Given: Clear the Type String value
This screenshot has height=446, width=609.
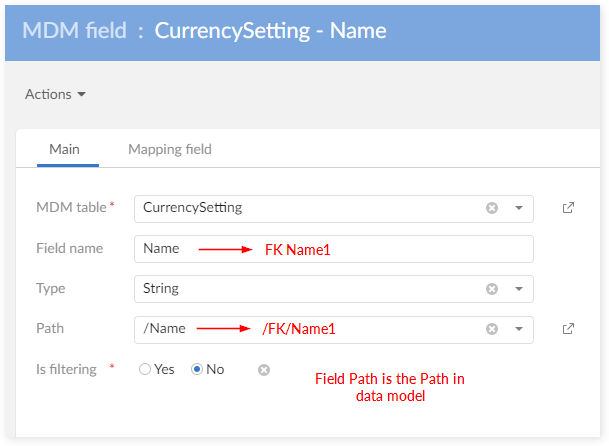Looking at the screenshot, I should [x=492, y=289].
